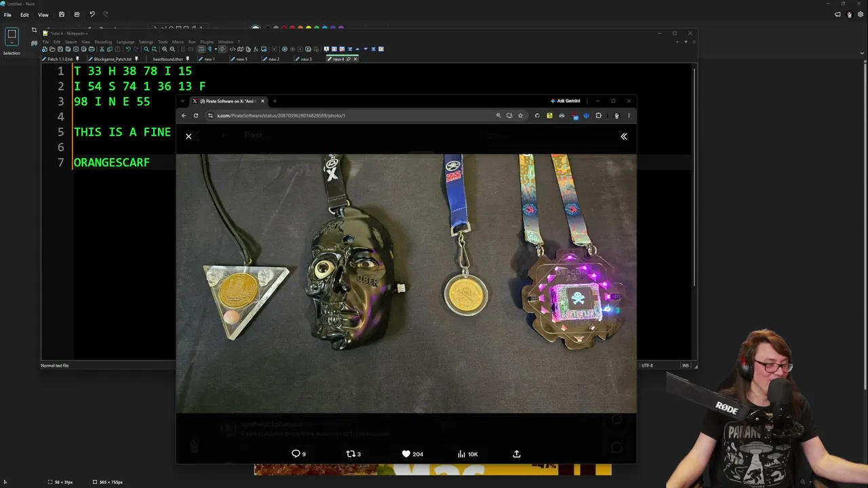Toggle show all characters pilcrow in Notepad++
The width and height of the screenshot is (868, 488).
coord(210,49)
